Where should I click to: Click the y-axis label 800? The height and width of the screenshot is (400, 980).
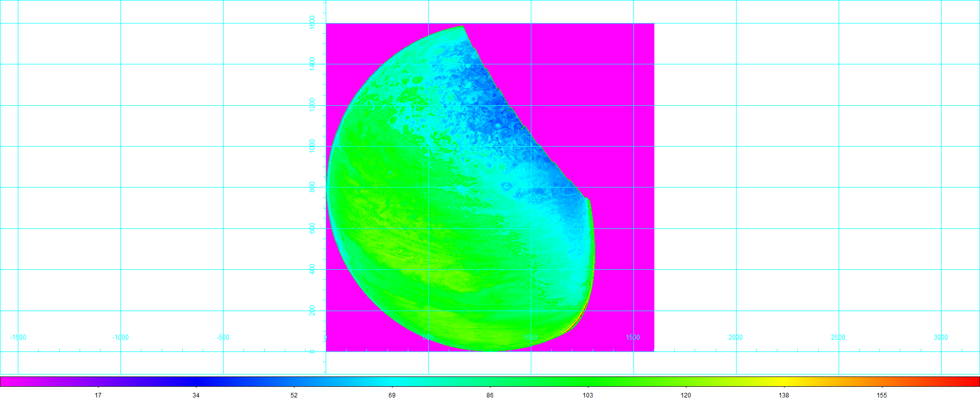[x=312, y=187]
